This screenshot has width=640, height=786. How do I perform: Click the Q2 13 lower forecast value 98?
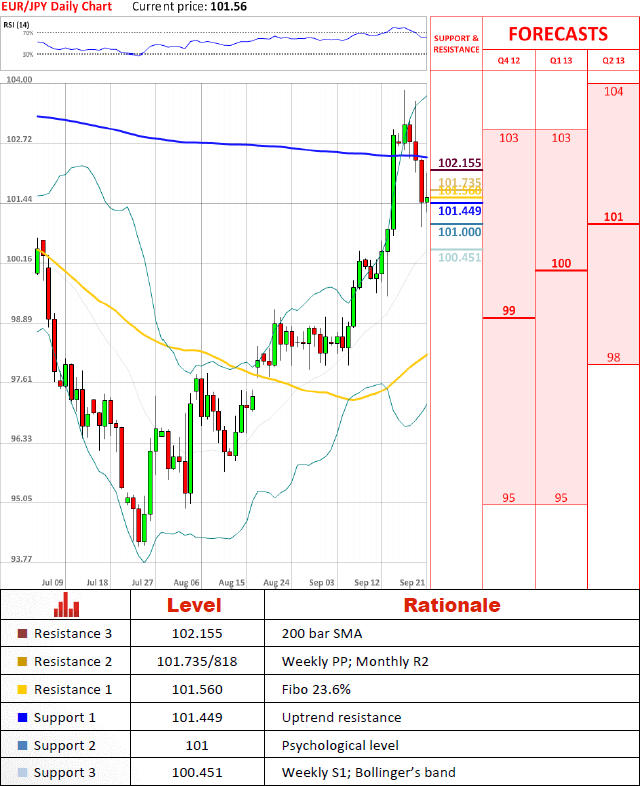[x=613, y=357]
